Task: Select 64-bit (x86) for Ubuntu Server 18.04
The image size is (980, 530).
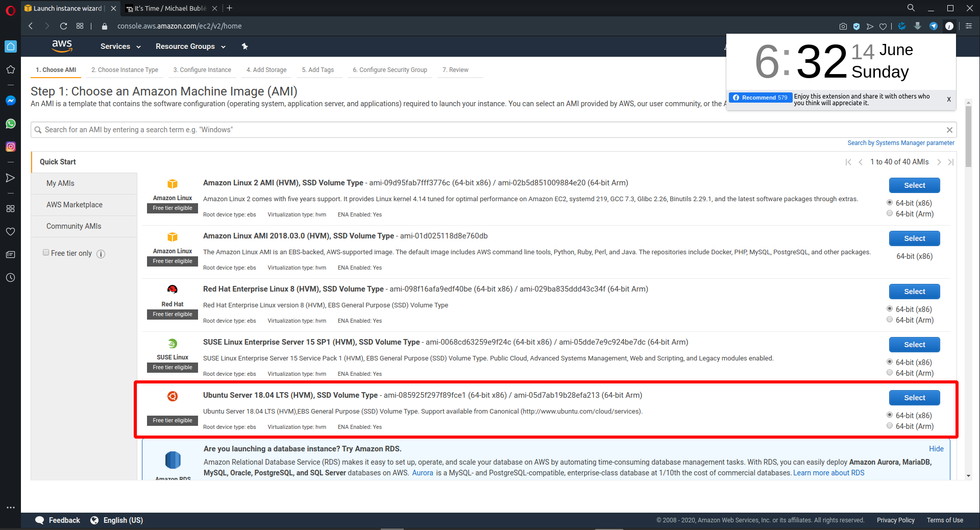Action: click(x=890, y=415)
